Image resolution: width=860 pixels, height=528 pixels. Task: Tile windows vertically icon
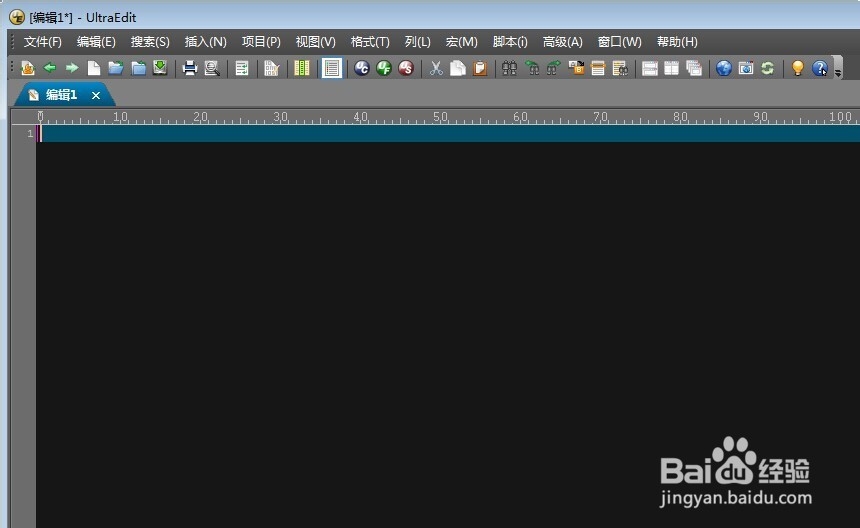click(672, 68)
